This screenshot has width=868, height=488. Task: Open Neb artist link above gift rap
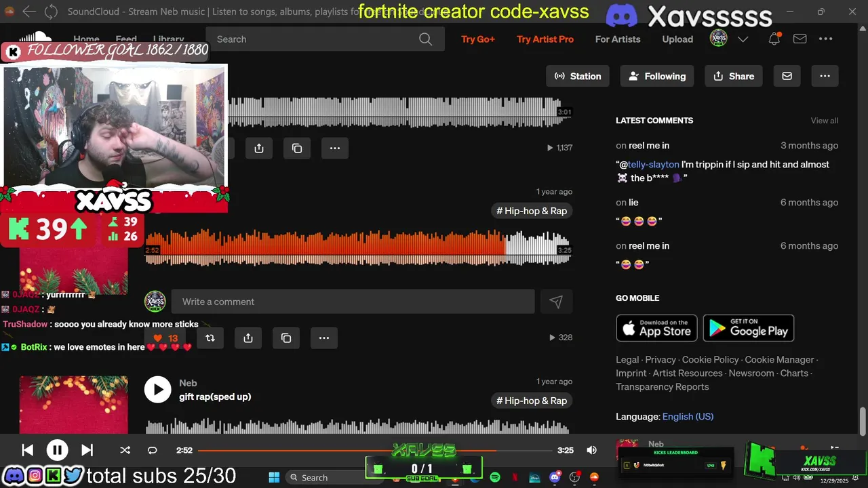click(188, 383)
